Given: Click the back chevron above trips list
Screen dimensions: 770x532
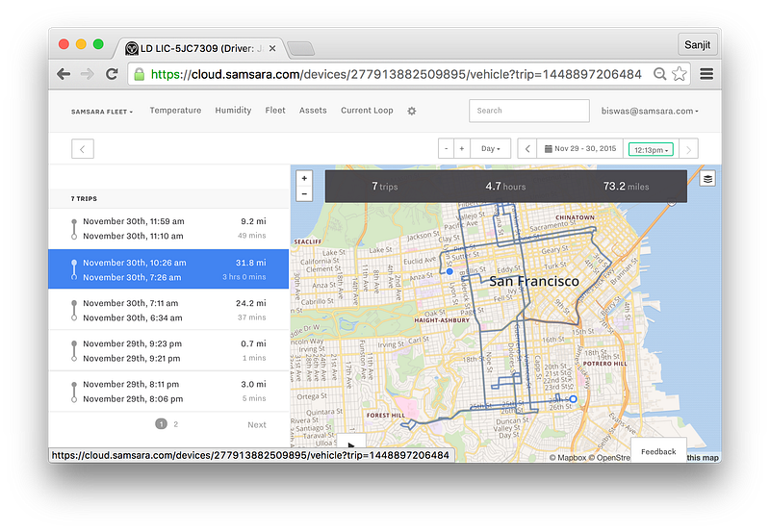Looking at the screenshot, I should [83, 149].
